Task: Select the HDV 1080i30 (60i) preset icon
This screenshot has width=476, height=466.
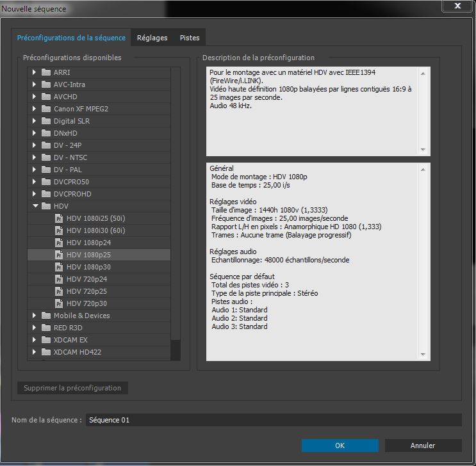Action: [x=59, y=230]
